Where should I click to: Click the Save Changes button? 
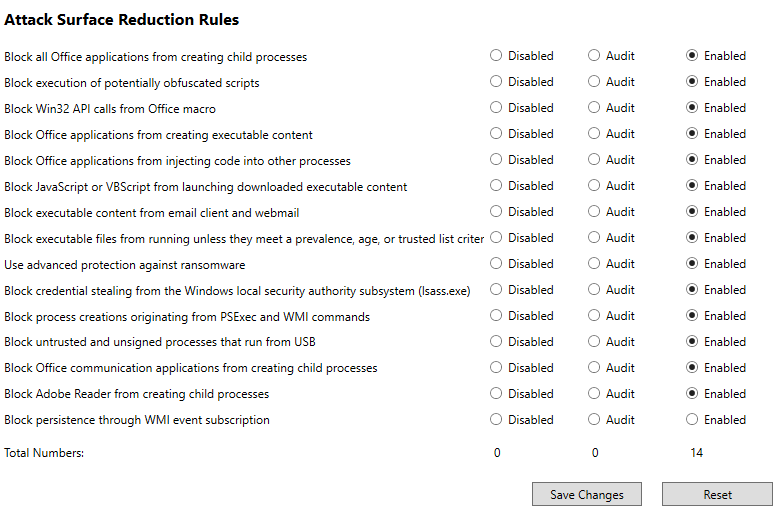(587, 494)
